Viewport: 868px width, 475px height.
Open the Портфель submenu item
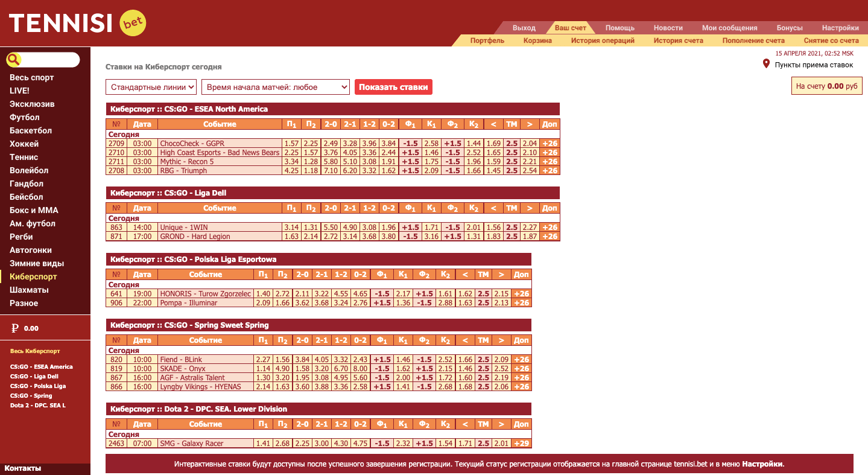487,40
